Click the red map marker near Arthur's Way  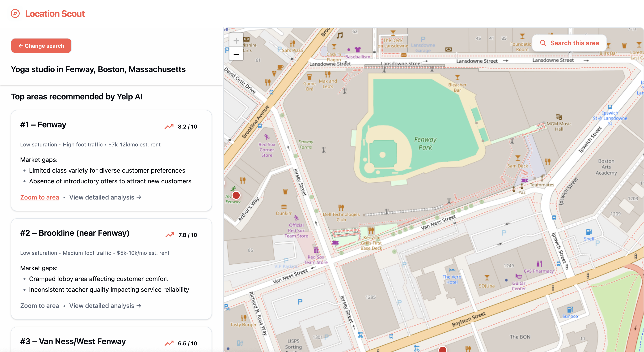(x=236, y=195)
